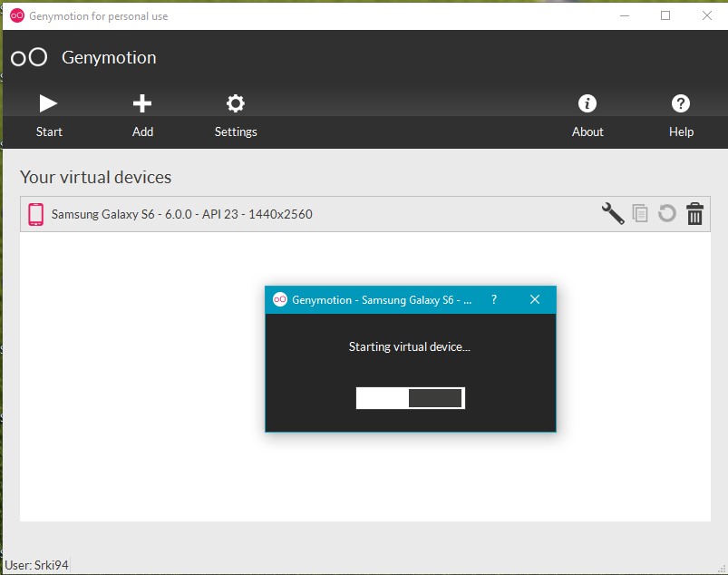The image size is (728, 575).
Task: Clone the Samsung Galaxy S6 device
Action: 640,214
